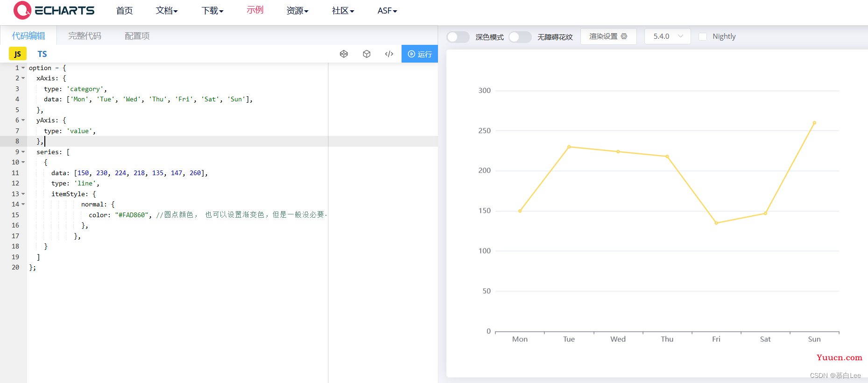
Task: Click 'itemStyle' on line 13
Action: point(68,194)
